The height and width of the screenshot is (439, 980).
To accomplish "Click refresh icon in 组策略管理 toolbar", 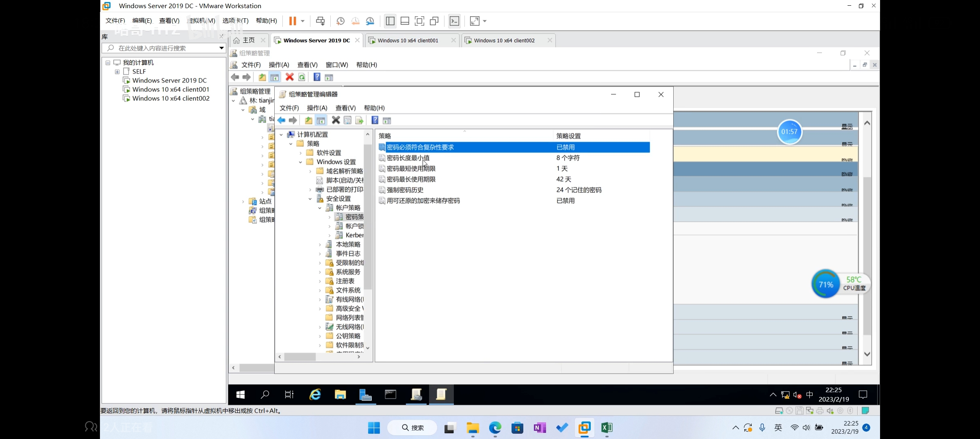I will click(x=301, y=77).
